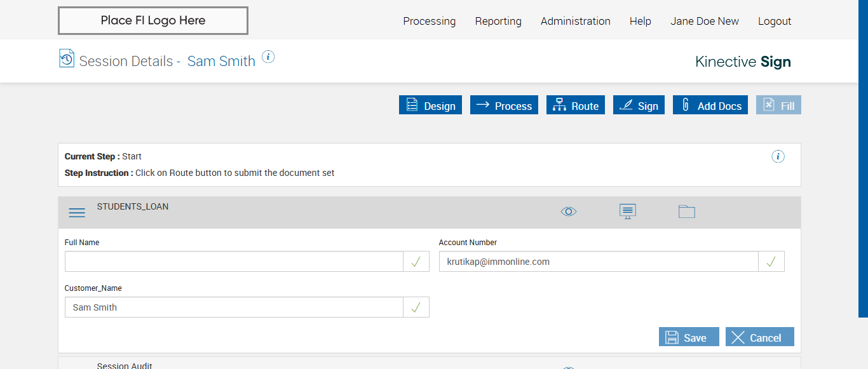The image size is (868, 369).
Task: Click into the Full Name input field
Action: pyautogui.click(x=234, y=262)
